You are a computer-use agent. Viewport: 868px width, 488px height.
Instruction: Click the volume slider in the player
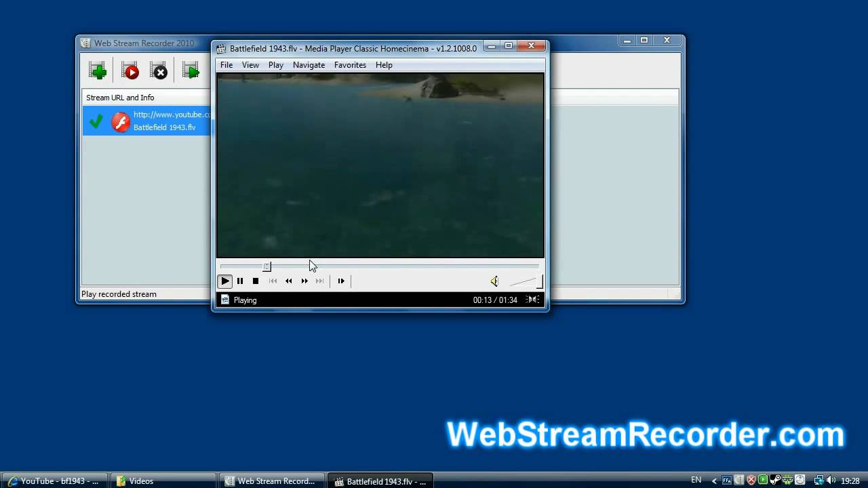point(525,281)
